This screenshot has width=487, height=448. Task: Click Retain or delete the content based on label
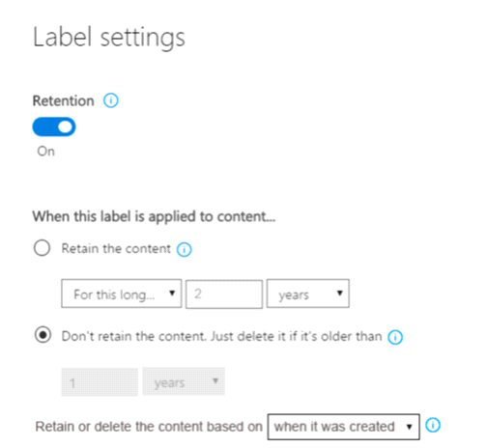pyautogui.click(x=149, y=427)
